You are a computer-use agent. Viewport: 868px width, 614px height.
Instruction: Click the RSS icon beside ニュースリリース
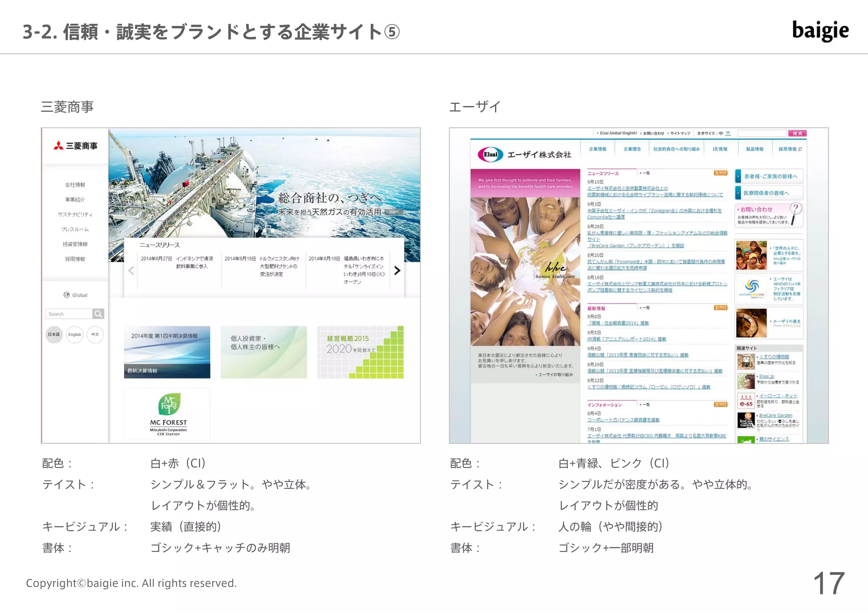click(721, 173)
